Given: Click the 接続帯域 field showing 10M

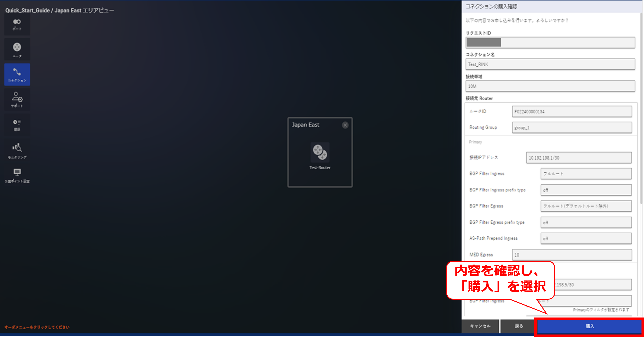Looking at the screenshot, I should 550,86.
